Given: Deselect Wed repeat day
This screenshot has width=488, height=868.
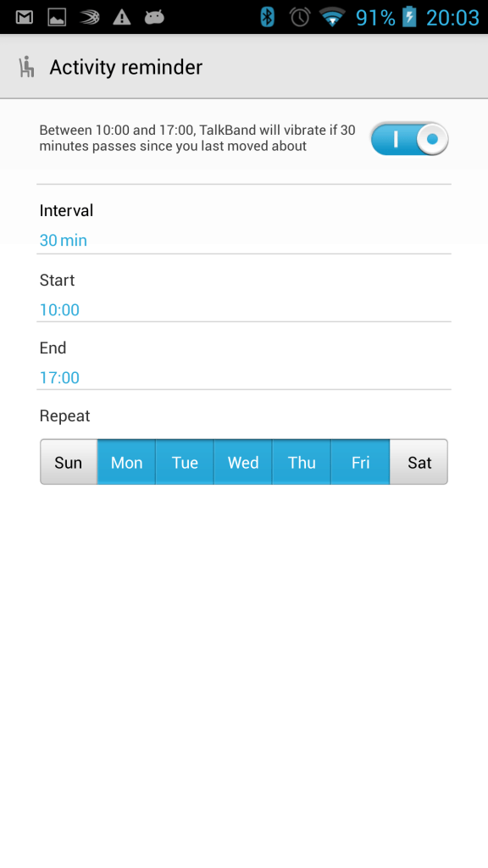Looking at the screenshot, I should 243,462.
